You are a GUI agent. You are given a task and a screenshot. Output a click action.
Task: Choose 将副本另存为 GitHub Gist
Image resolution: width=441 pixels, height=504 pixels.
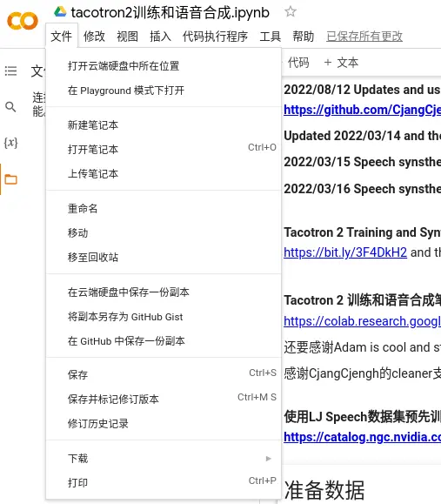click(x=164, y=317)
